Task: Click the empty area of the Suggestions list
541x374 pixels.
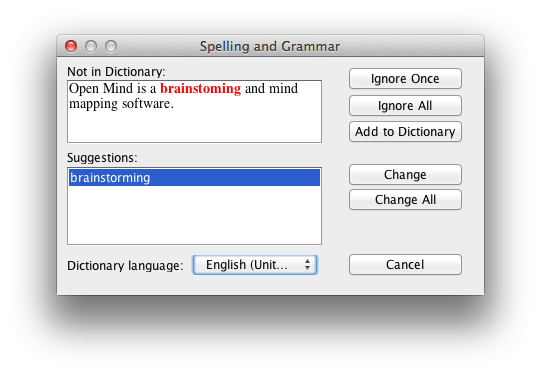Action: (195, 215)
